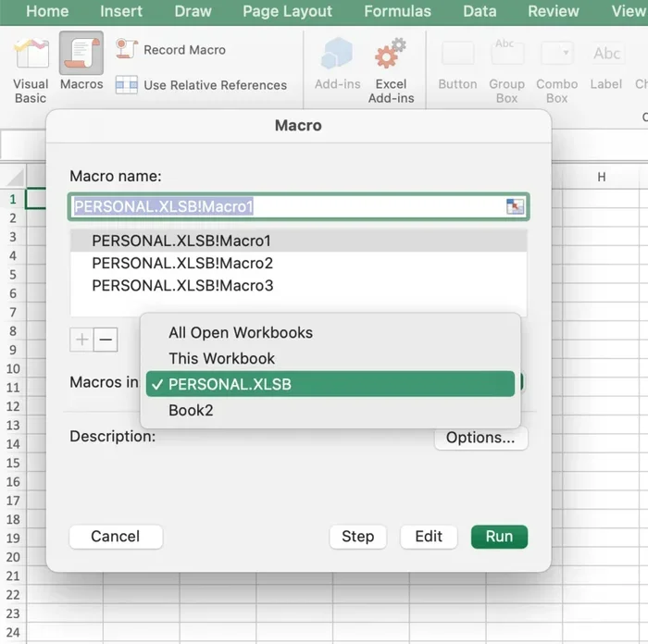648x644 pixels.
Task: Run the selected macro
Action: [x=499, y=536]
